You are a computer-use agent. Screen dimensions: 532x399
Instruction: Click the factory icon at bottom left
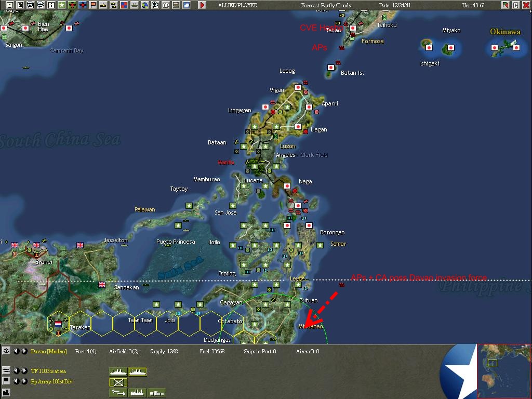pyautogui.click(x=6, y=393)
